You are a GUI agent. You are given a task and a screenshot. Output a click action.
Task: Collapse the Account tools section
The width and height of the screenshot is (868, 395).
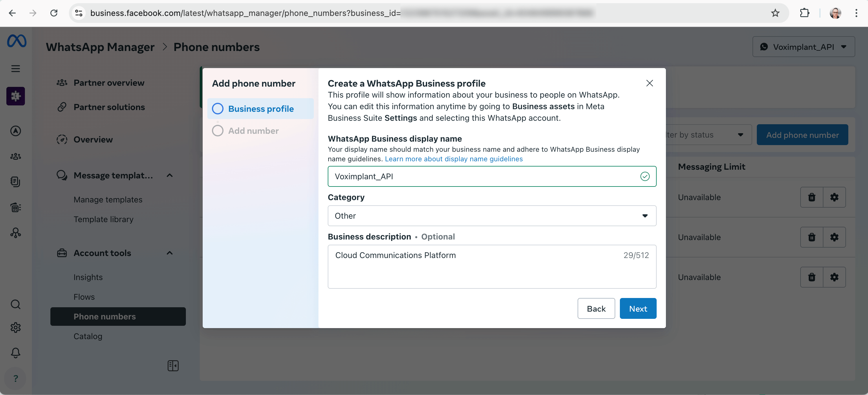tap(169, 253)
